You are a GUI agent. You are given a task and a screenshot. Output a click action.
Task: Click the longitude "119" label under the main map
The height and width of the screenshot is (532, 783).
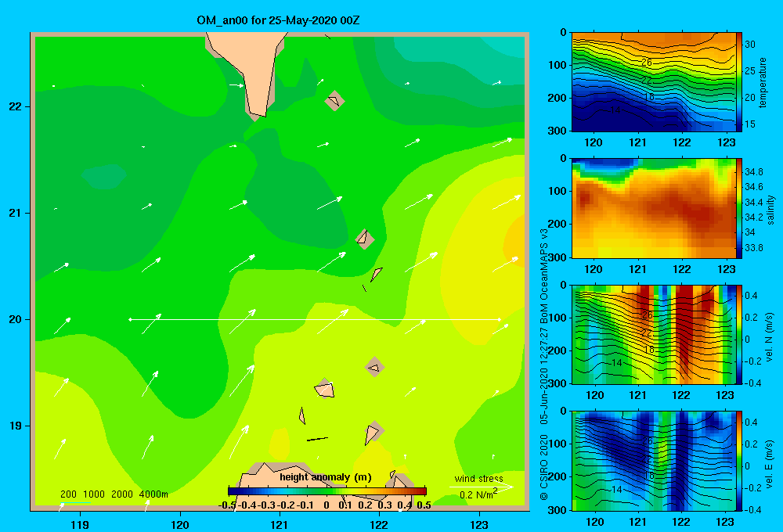click(x=80, y=524)
